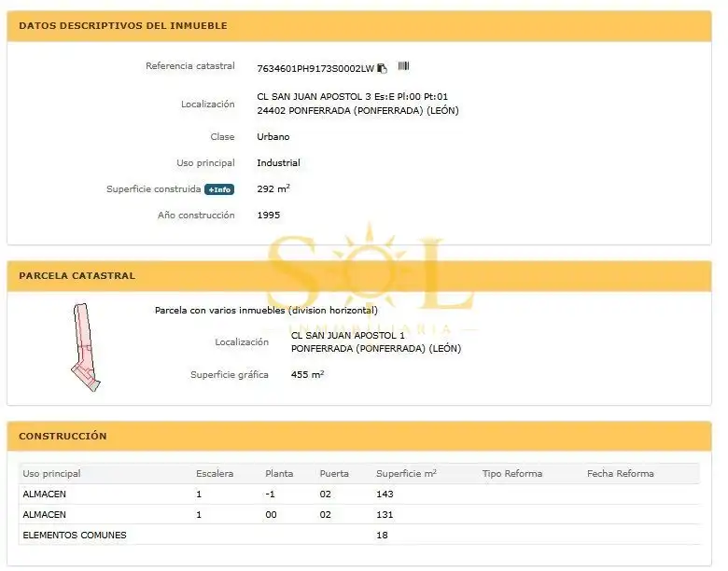Viewport: 728px width, 571px height.
Task: Select the 'PARCELA CATASTRAL' heading
Action: click(x=77, y=276)
